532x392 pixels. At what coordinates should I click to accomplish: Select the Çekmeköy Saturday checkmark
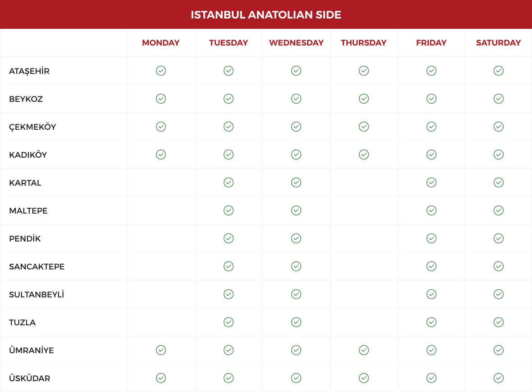click(x=498, y=127)
